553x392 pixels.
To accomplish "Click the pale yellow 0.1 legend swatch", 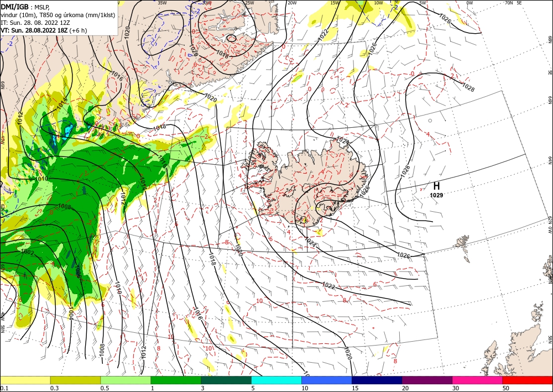I will coord(25,380).
